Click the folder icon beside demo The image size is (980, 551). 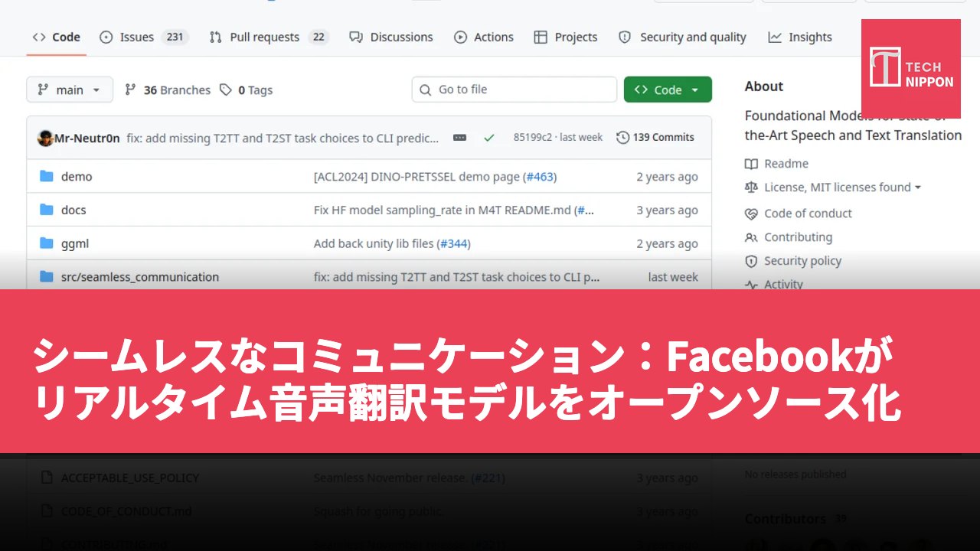point(47,177)
